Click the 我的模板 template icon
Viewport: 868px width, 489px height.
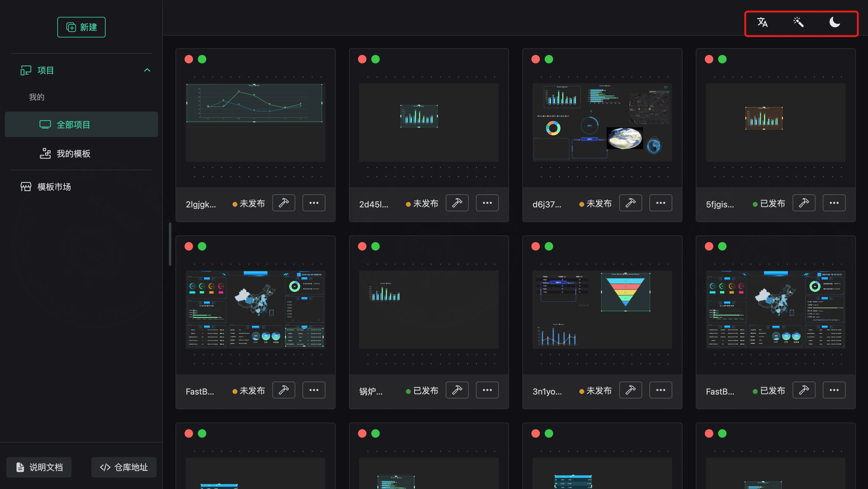[x=45, y=153]
